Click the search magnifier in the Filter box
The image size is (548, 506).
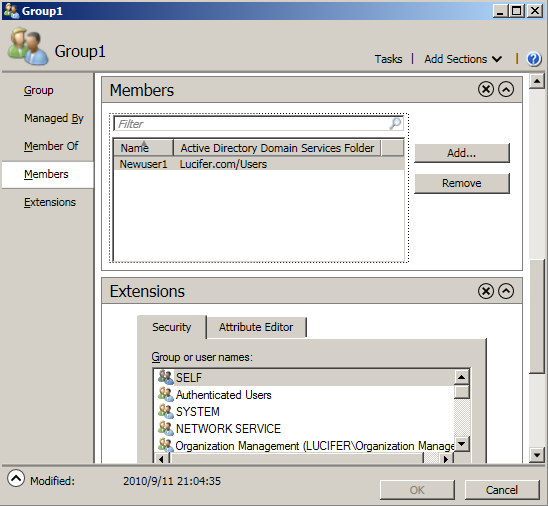point(395,124)
